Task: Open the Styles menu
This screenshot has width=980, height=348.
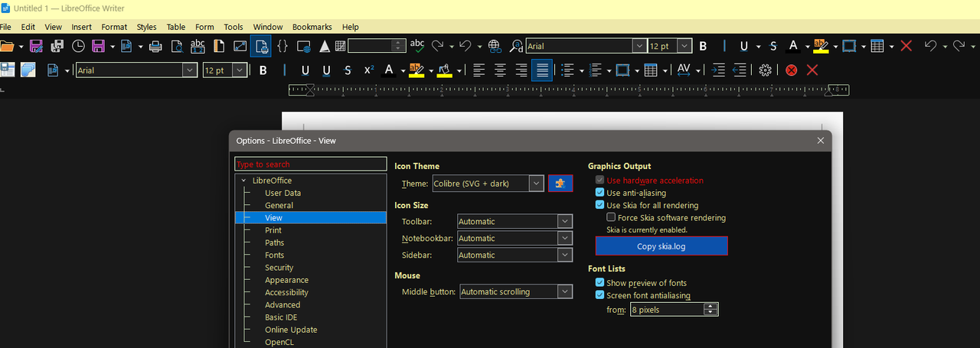Action: tap(146, 27)
